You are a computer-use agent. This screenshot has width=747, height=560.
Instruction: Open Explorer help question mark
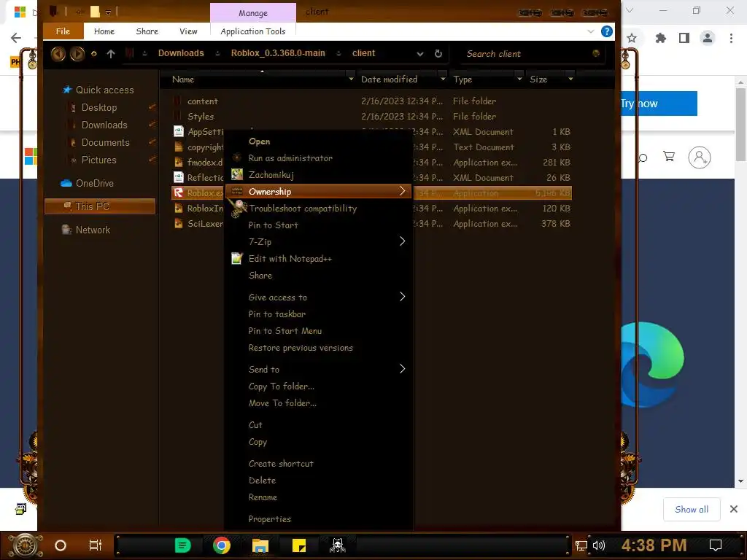pos(606,31)
